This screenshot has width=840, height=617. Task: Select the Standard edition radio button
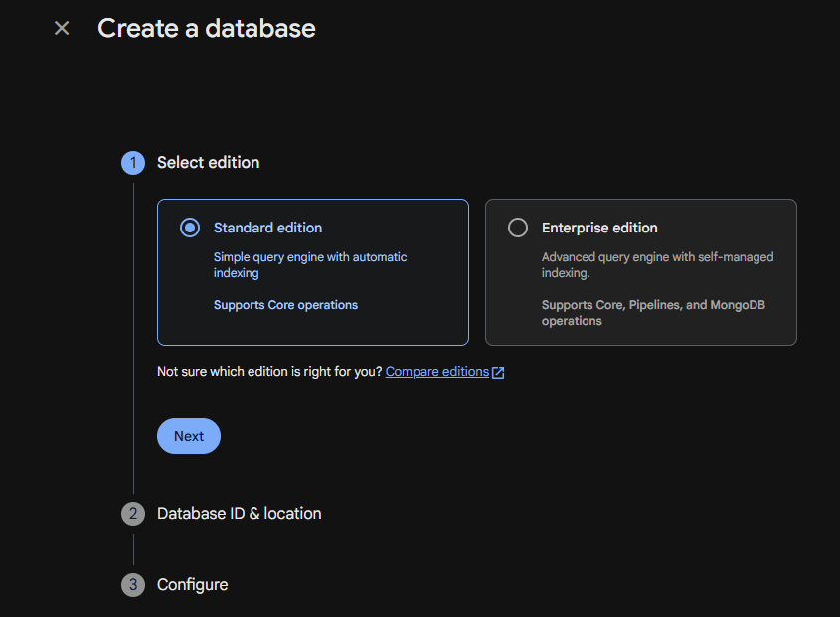[x=190, y=228]
